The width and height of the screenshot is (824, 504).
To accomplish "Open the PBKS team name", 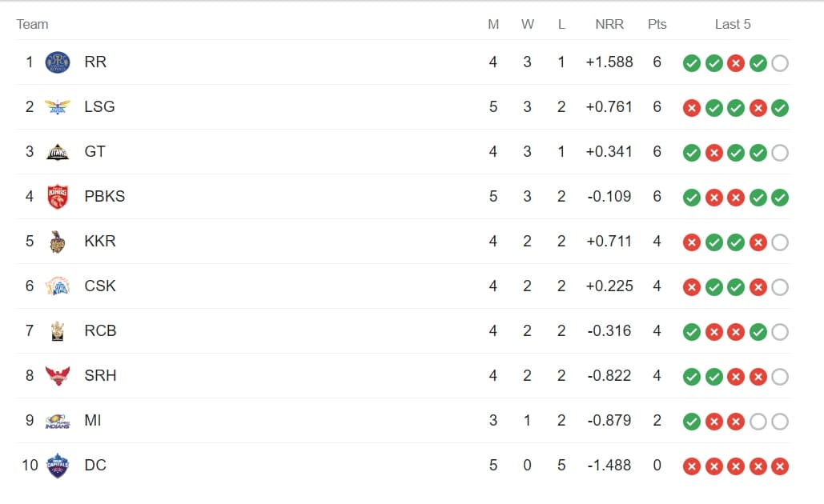I will tap(105, 196).
